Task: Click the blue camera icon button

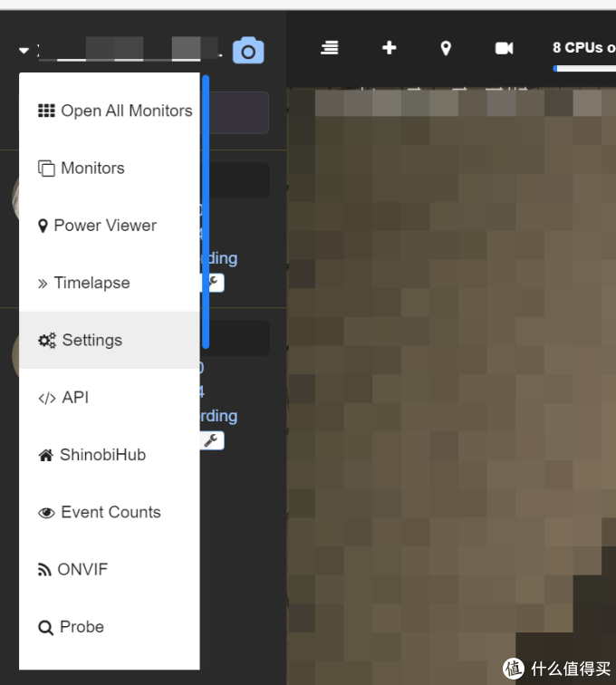Action: click(248, 51)
